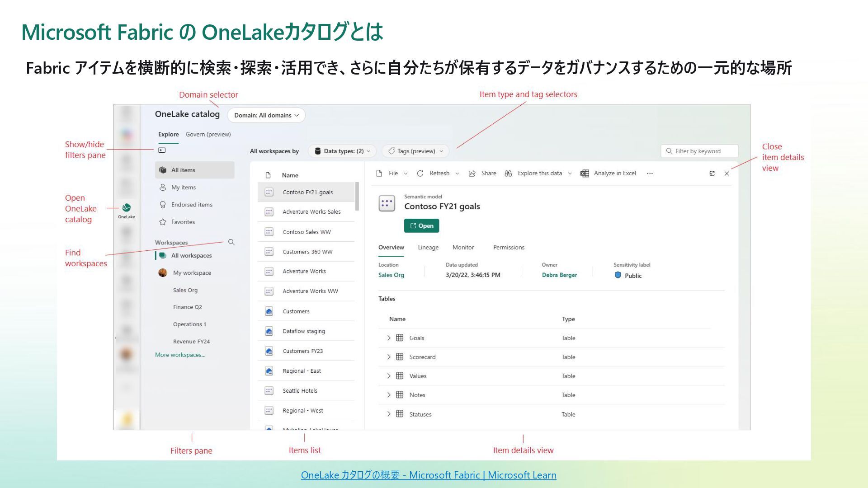Screen dimensions: 868x488
Task: Expand the Scorecard table row
Action: click(388, 357)
